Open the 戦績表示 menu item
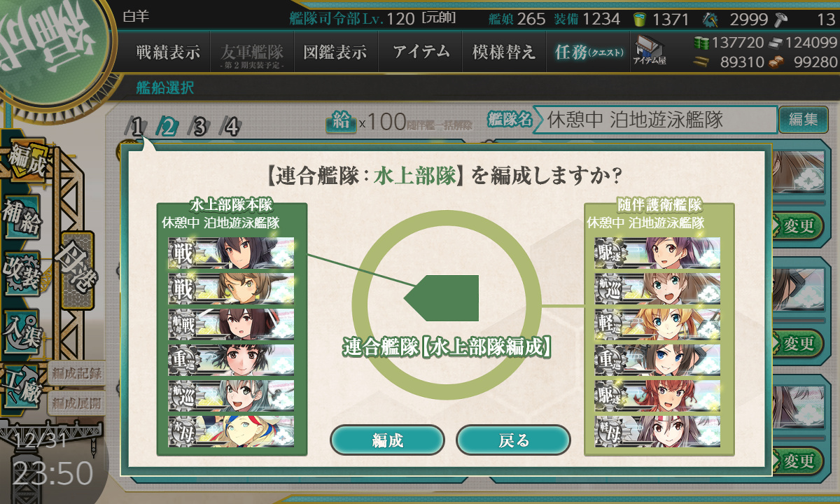Screen dimensions: 840x504 [168, 52]
